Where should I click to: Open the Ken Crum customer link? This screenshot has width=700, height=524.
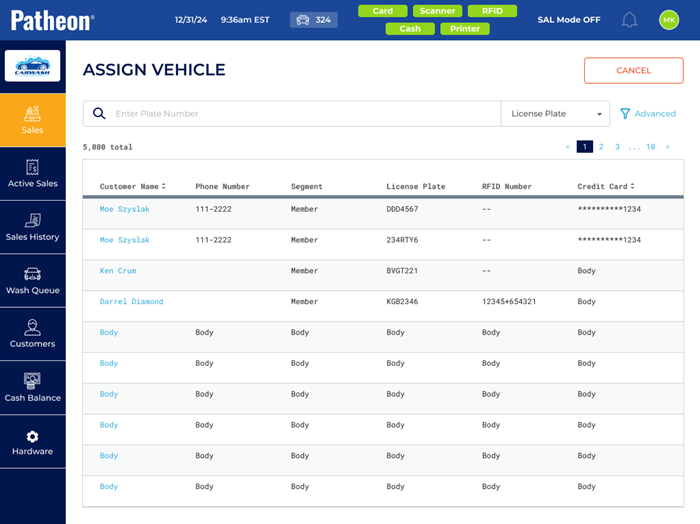coord(118,271)
